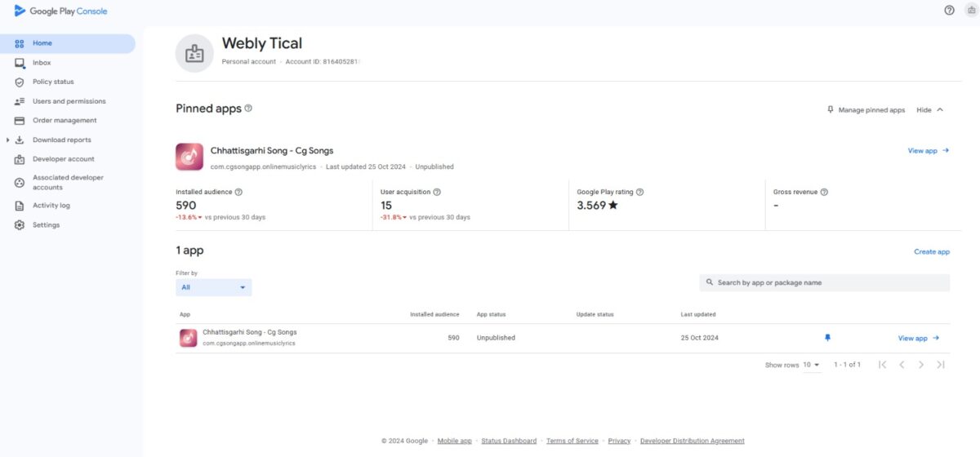Image resolution: width=980 pixels, height=457 pixels.
Task: Click View app in the table row
Action: pyautogui.click(x=919, y=339)
